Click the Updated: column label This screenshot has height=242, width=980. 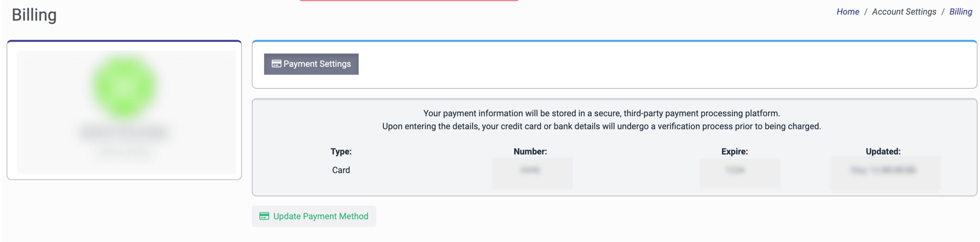883,151
